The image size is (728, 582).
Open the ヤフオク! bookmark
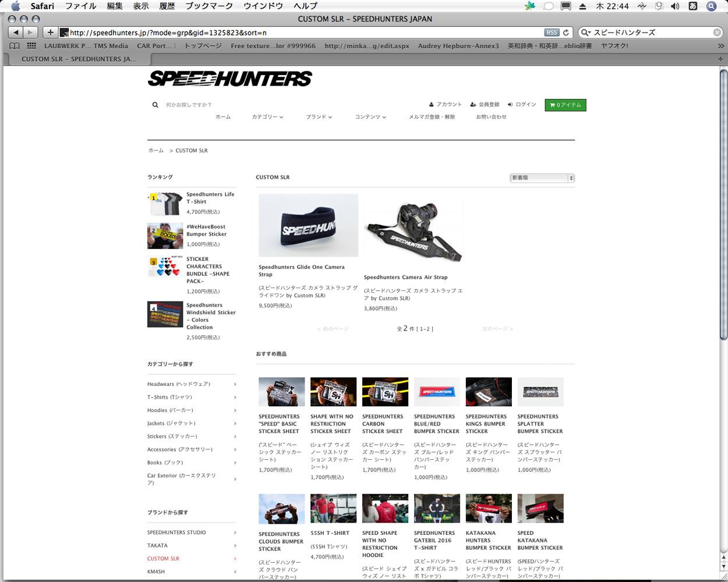(x=614, y=46)
